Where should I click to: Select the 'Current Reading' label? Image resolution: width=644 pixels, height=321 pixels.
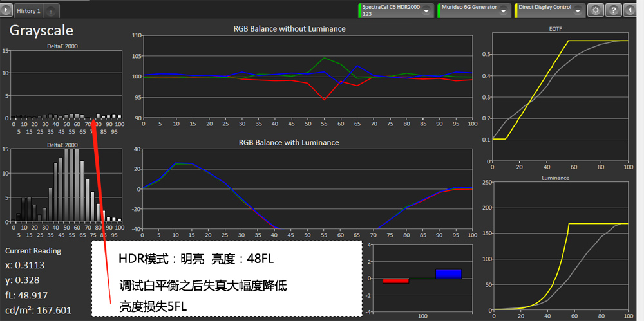(x=33, y=250)
